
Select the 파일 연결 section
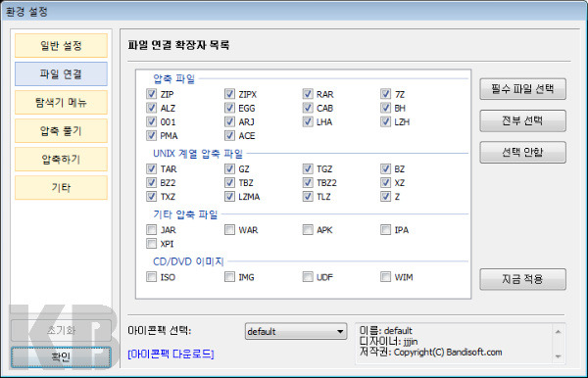click(x=61, y=73)
